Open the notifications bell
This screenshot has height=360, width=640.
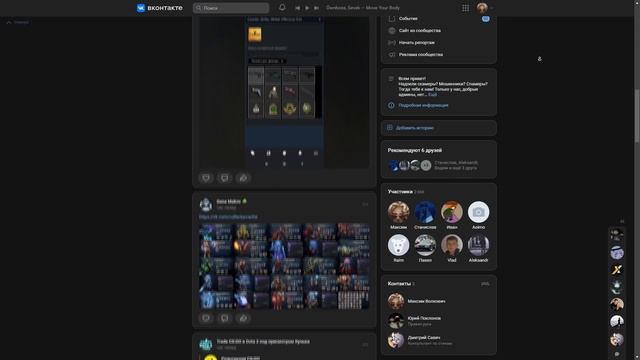pyautogui.click(x=282, y=7)
